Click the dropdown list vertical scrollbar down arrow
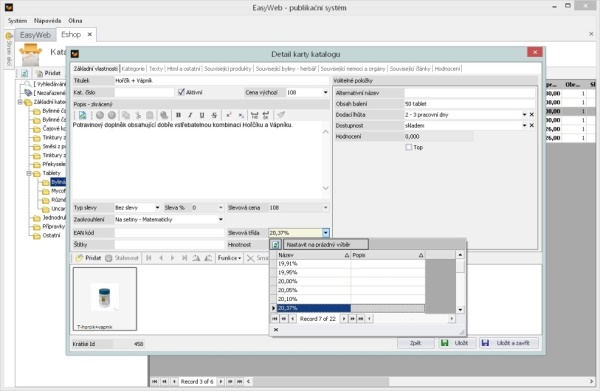 point(460,310)
